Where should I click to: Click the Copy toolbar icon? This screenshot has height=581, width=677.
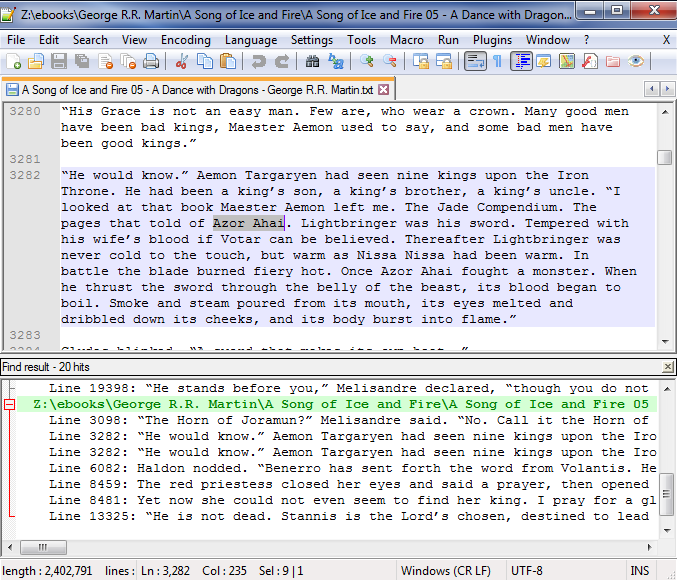205,61
